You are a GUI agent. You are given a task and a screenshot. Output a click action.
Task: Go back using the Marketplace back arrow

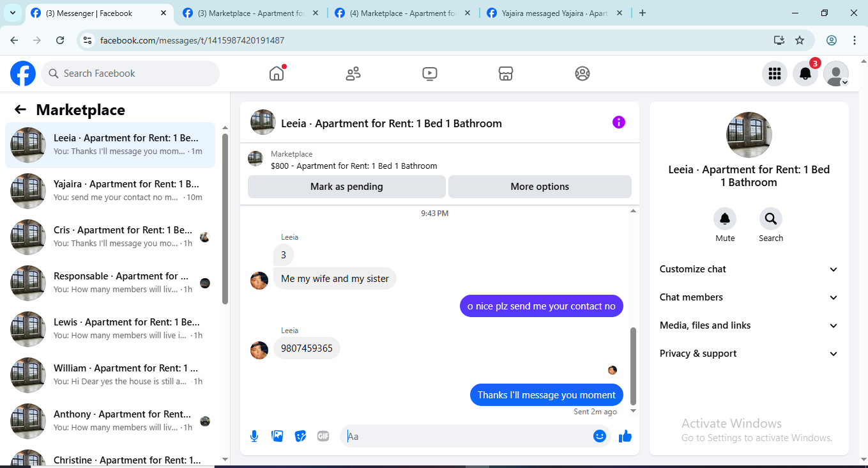[x=20, y=109]
